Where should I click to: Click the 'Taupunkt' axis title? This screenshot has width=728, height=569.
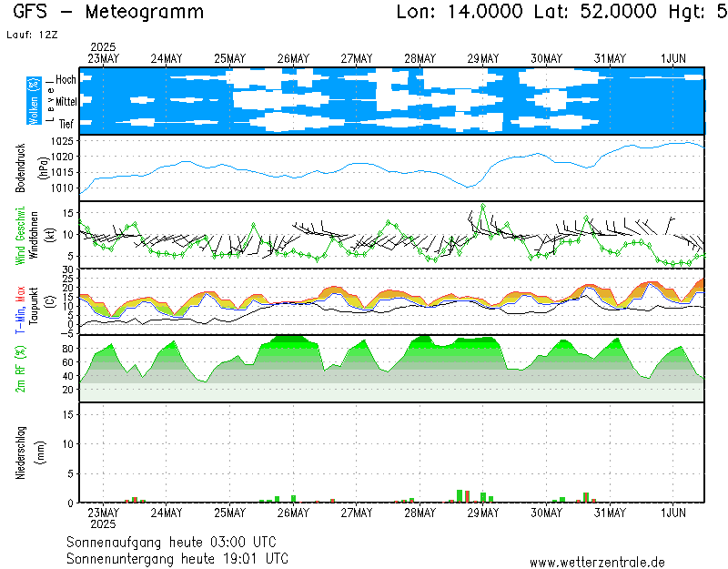[34, 306]
